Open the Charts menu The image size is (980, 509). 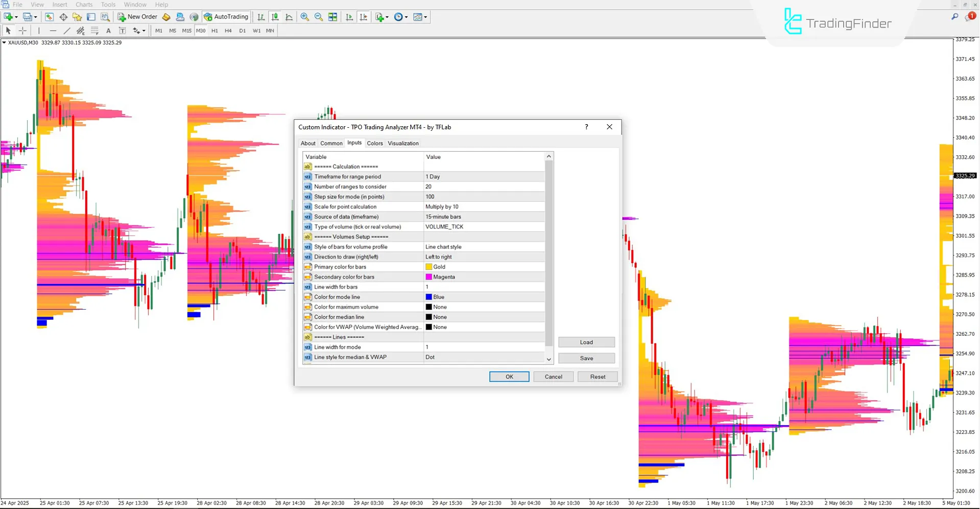[84, 5]
